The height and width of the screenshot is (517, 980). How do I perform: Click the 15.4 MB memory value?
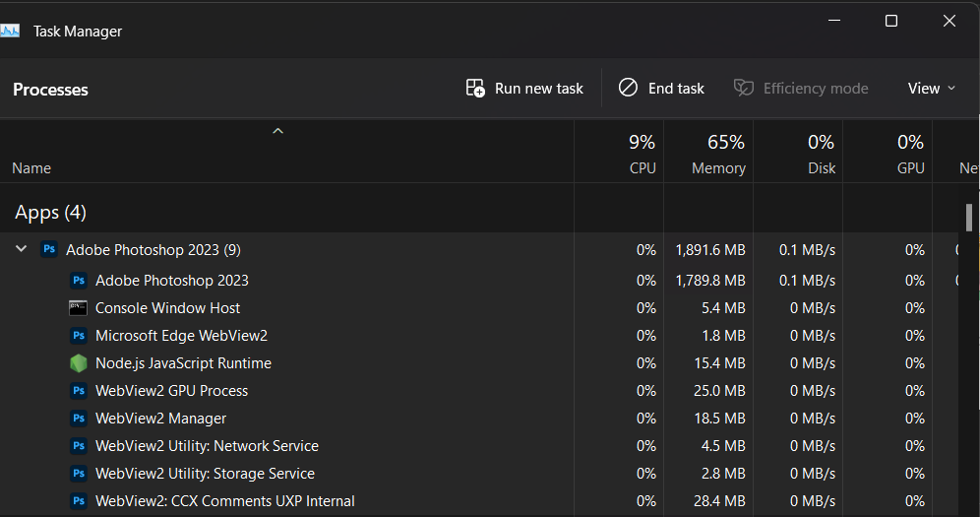tap(719, 363)
